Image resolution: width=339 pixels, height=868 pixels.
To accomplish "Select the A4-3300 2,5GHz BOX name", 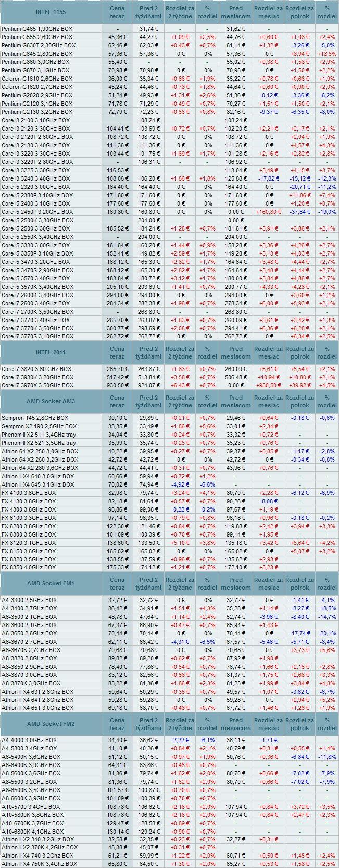I will point(29,600).
